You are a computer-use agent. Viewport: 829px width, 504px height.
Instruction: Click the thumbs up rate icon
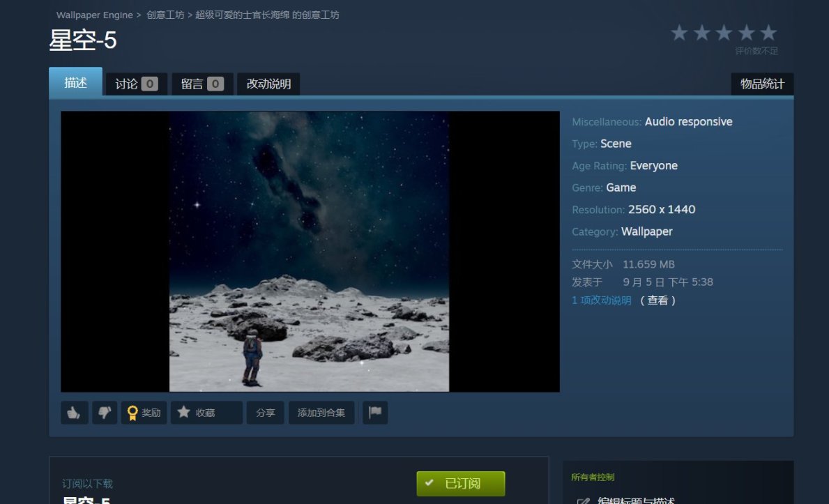tap(74, 413)
